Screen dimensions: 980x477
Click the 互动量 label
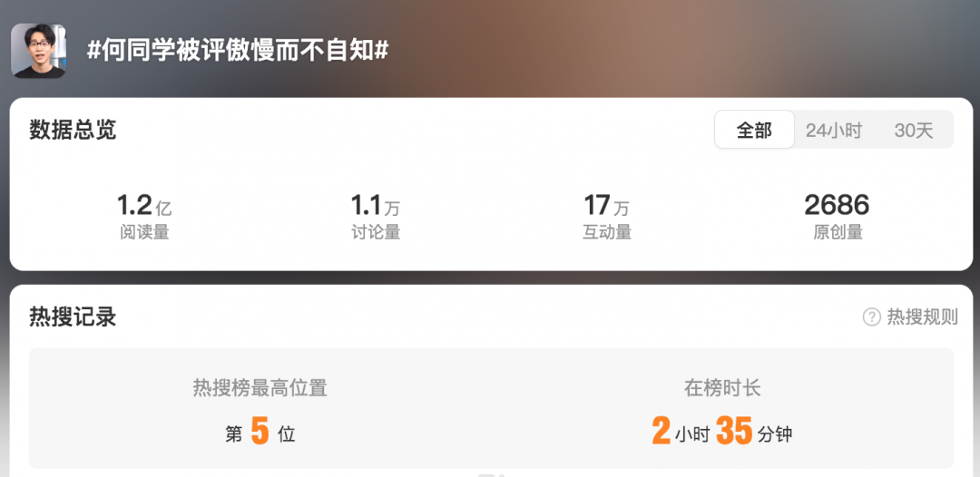point(607,233)
